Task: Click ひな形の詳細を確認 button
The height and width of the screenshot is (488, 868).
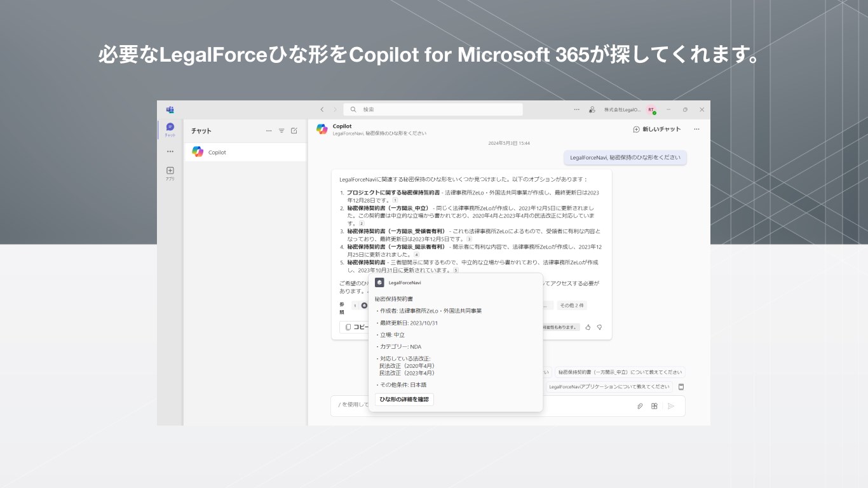Action: tap(404, 400)
